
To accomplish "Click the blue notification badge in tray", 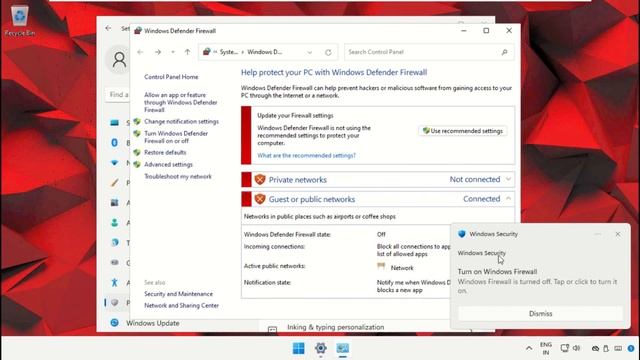I will pyautogui.click(x=631, y=348).
